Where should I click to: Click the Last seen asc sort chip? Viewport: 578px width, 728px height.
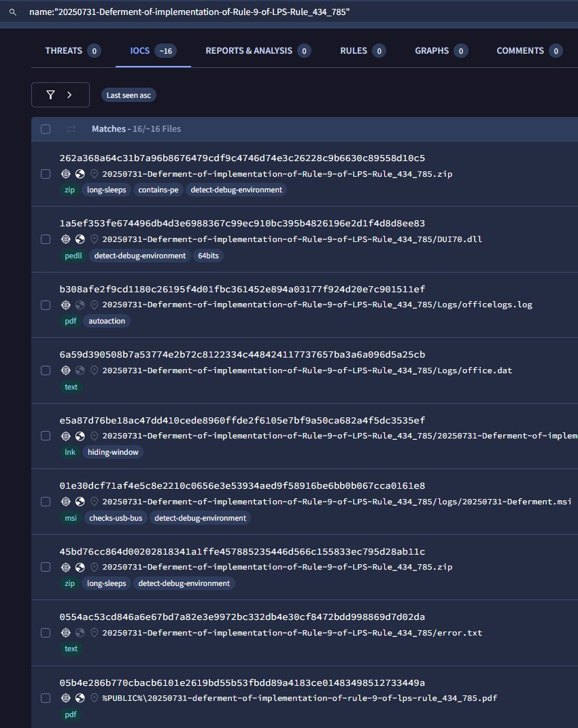(x=129, y=95)
